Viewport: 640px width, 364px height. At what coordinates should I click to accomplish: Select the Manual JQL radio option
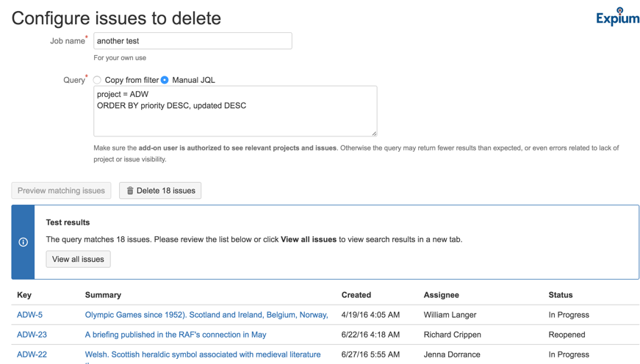(165, 80)
